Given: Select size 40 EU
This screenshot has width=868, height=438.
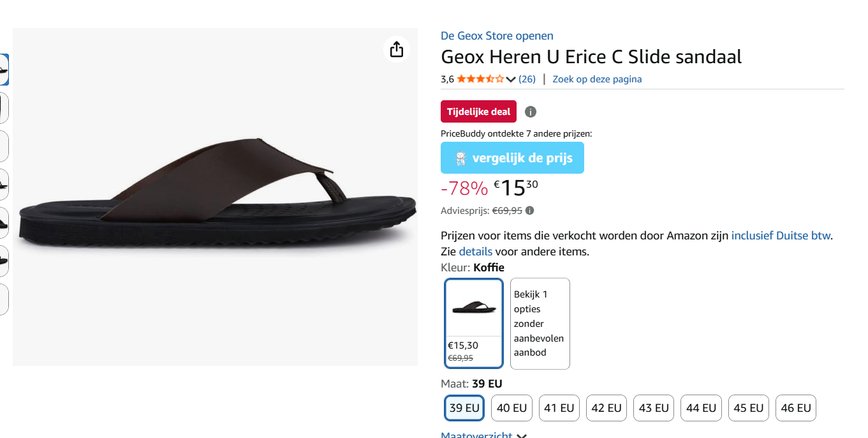Looking at the screenshot, I should click(511, 407).
